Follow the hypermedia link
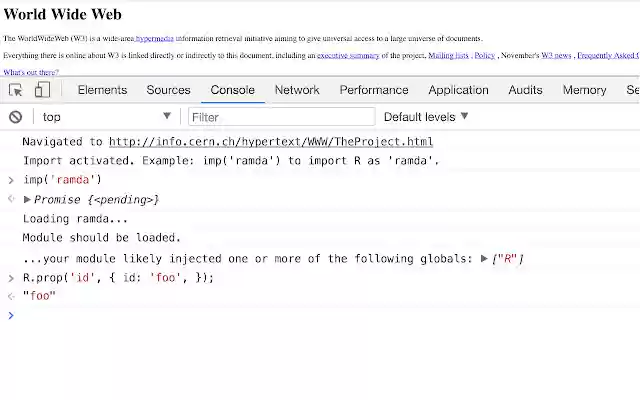 pyautogui.click(x=154, y=38)
